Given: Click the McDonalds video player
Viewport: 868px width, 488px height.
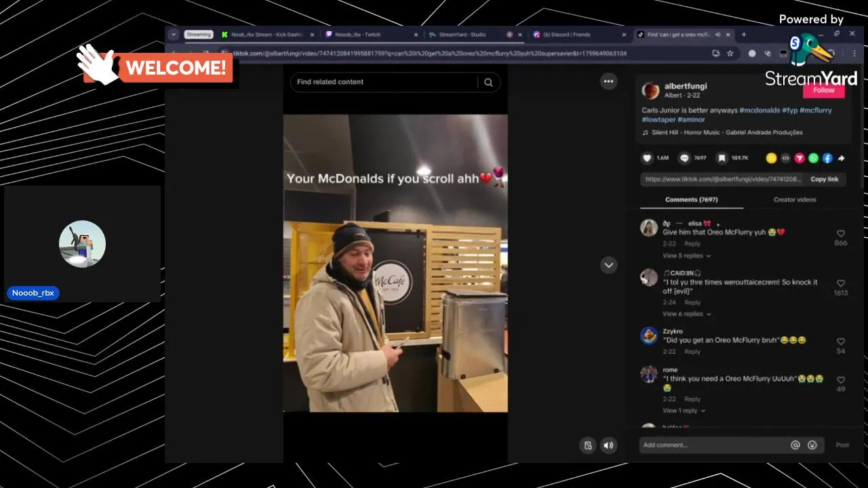Looking at the screenshot, I should (395, 263).
